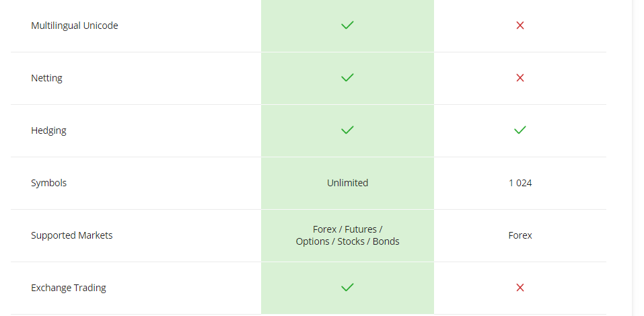Image resolution: width=644 pixels, height=316 pixels.
Task: Click the Symbols row label
Action: pos(49,183)
